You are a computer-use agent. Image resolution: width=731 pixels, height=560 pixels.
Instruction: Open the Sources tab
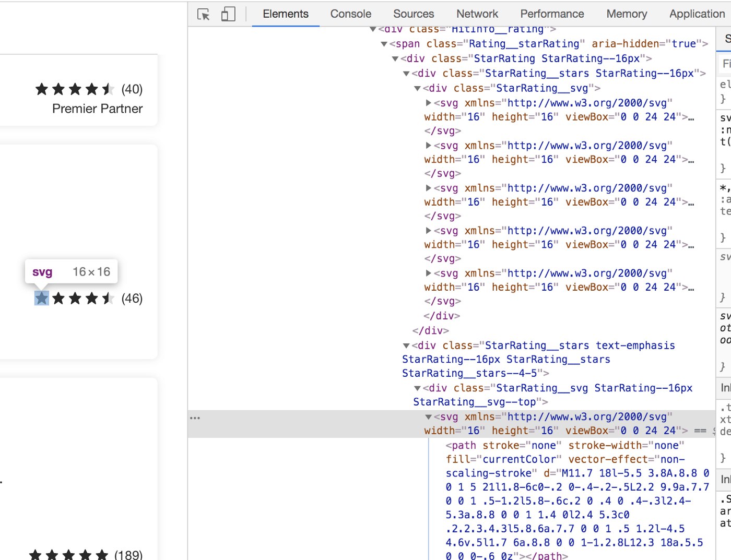413,14
